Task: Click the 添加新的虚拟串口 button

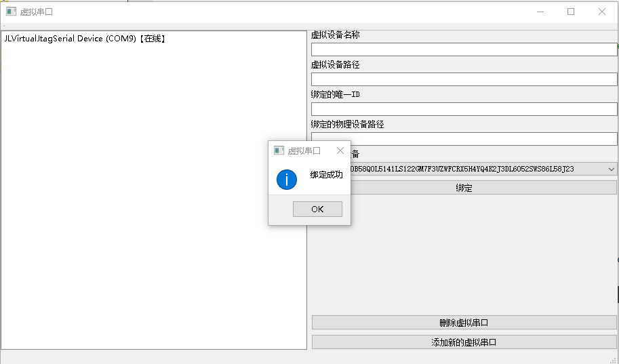Action: click(x=464, y=342)
